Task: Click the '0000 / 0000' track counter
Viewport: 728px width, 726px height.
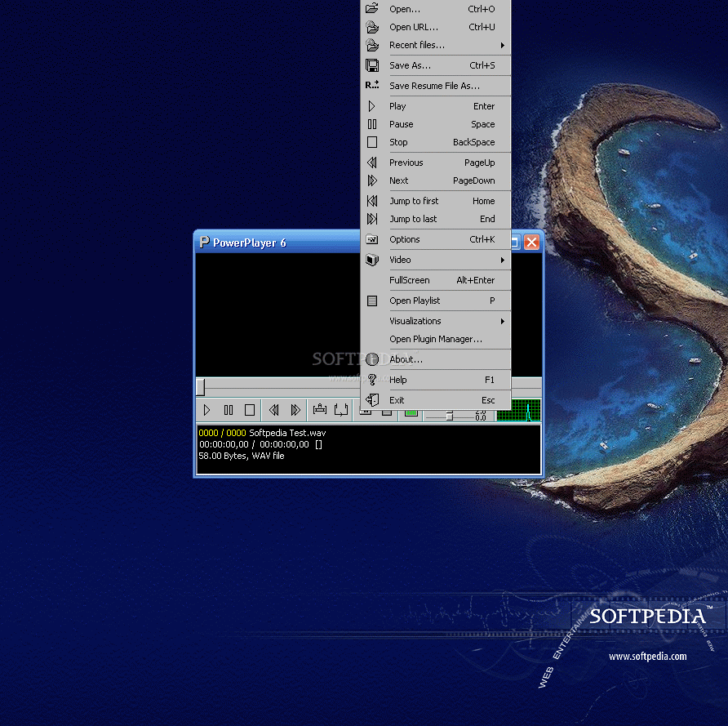Action: click(222, 433)
